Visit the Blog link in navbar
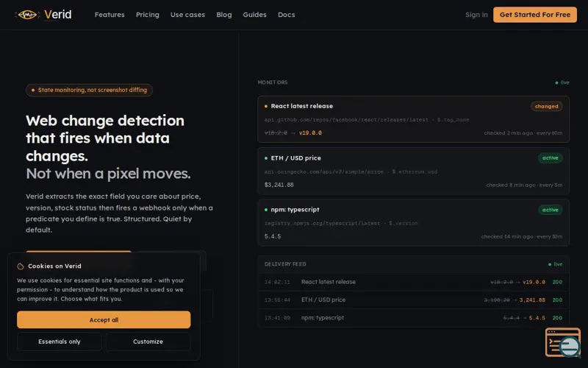This screenshot has height=368, width=588. click(224, 15)
